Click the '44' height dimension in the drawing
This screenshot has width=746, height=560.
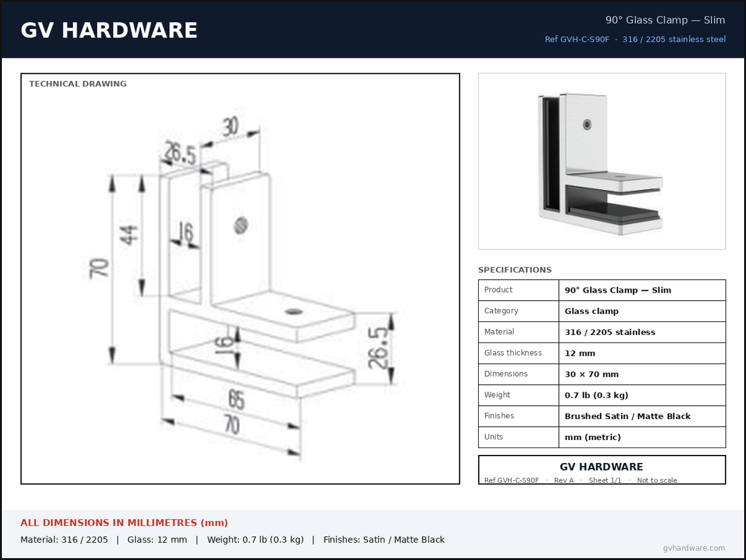click(x=129, y=235)
